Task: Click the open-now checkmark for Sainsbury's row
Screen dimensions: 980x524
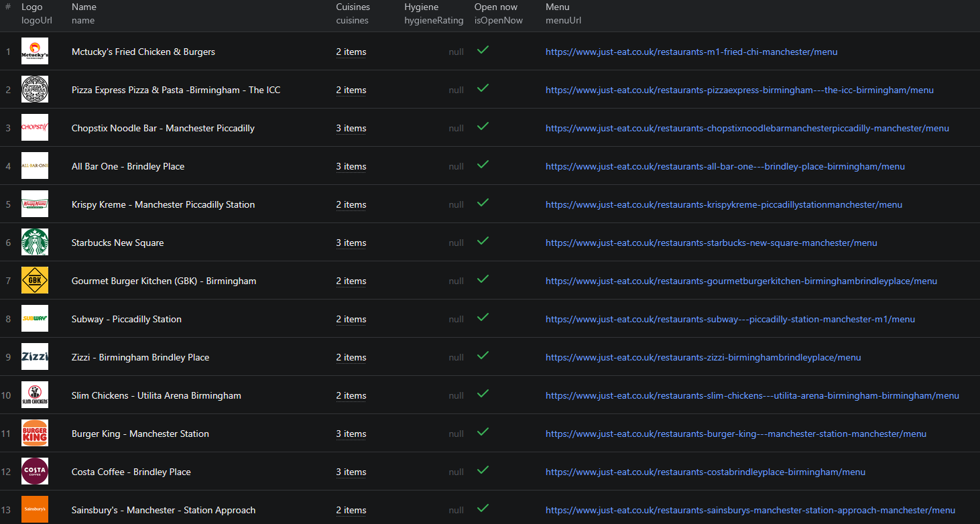Action: (483, 508)
